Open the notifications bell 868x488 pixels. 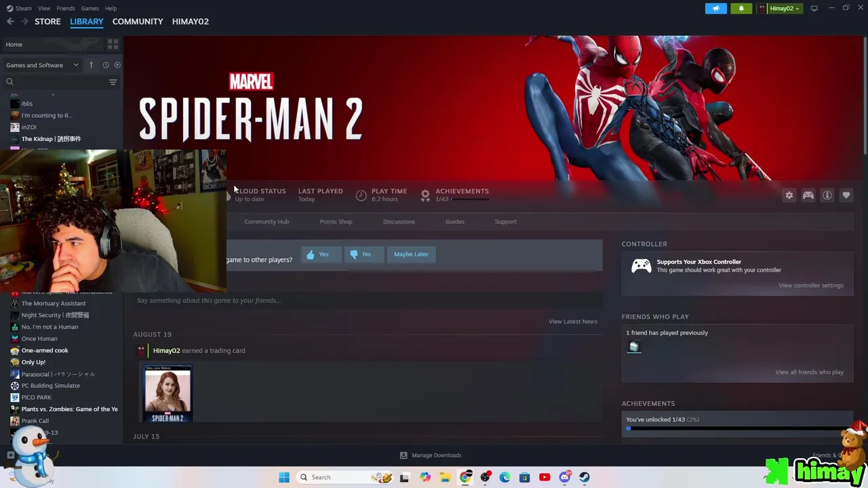[x=741, y=8]
